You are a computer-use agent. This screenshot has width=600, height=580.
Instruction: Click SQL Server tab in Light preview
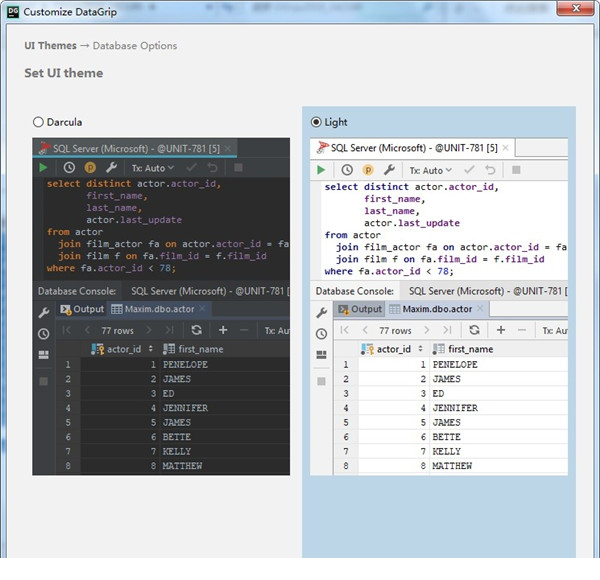click(413, 148)
